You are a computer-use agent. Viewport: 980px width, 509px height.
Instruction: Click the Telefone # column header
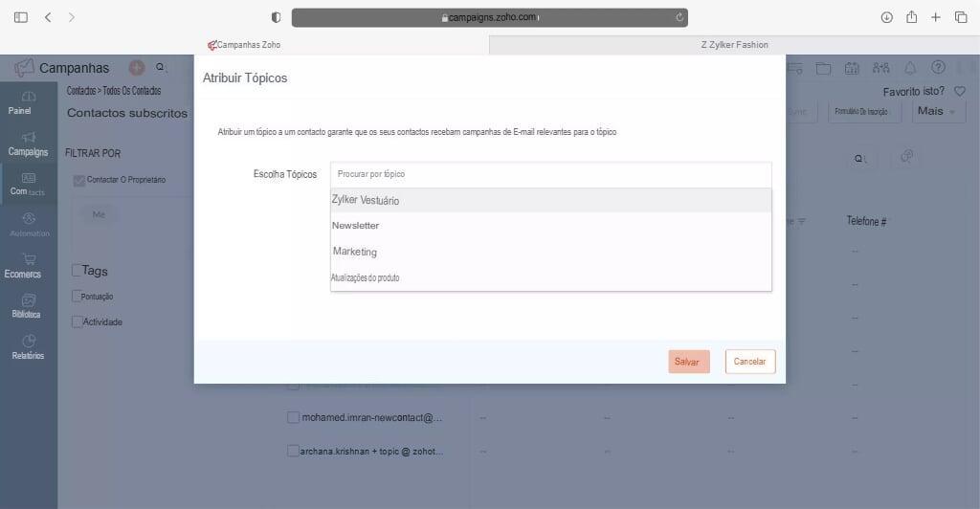pos(866,221)
